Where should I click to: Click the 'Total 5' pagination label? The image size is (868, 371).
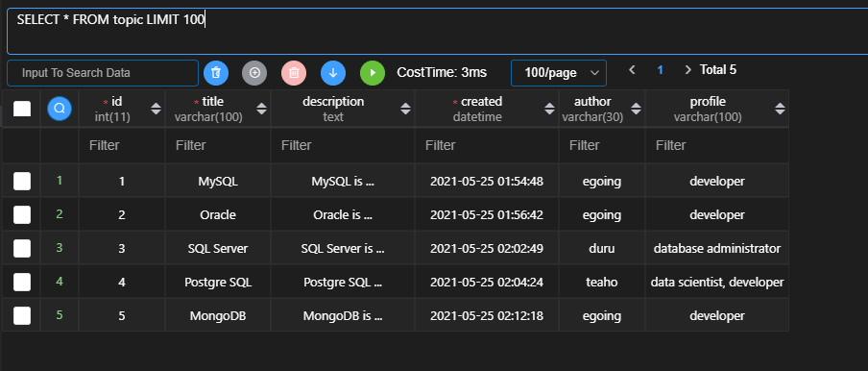pyautogui.click(x=718, y=70)
